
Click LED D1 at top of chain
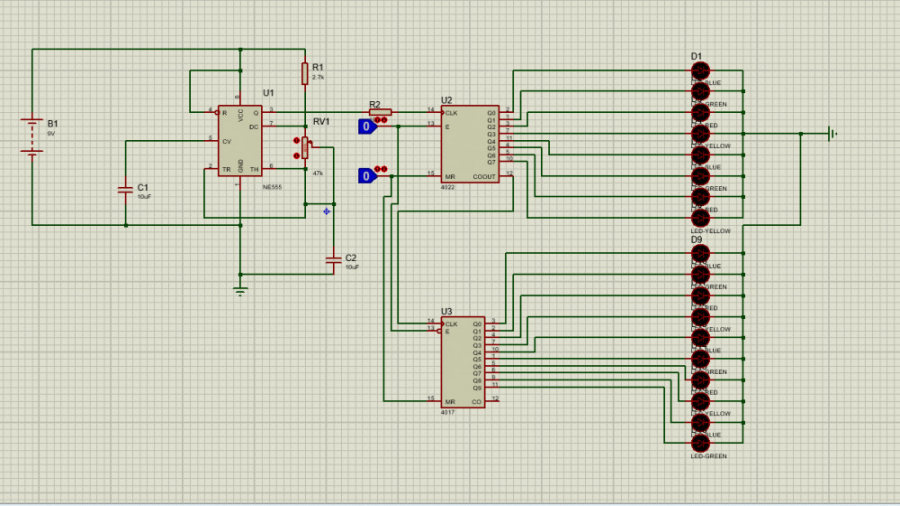coord(700,70)
